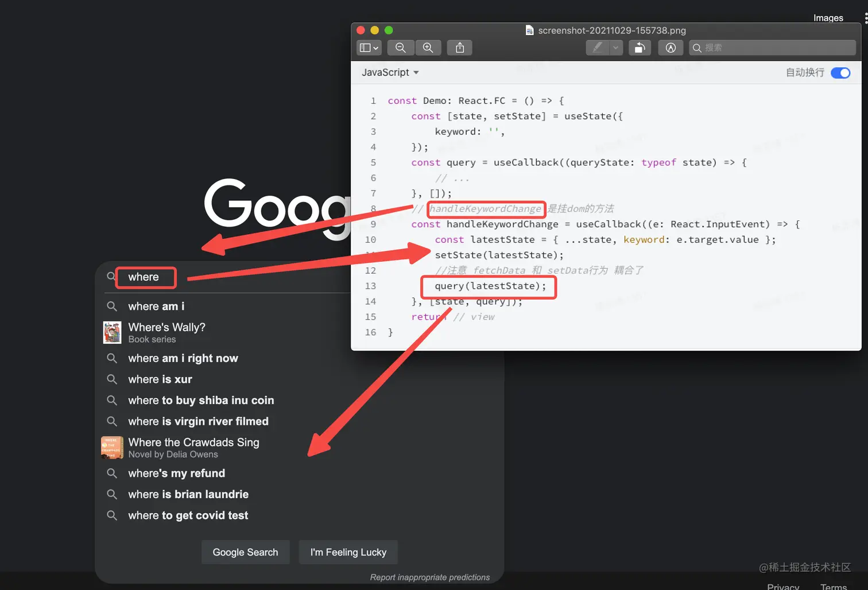Close the Preview window with red button
Image resolution: width=868 pixels, height=590 pixels.
pyautogui.click(x=361, y=30)
